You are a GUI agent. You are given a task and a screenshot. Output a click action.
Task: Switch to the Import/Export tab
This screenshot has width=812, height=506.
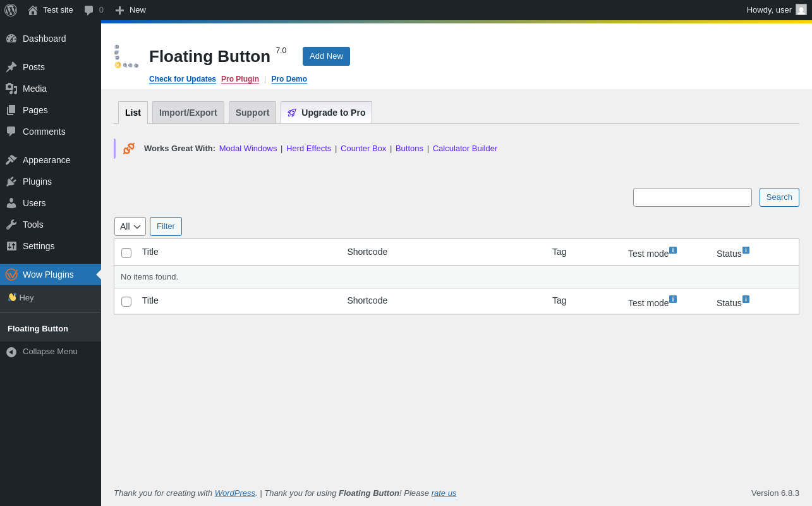point(188,113)
